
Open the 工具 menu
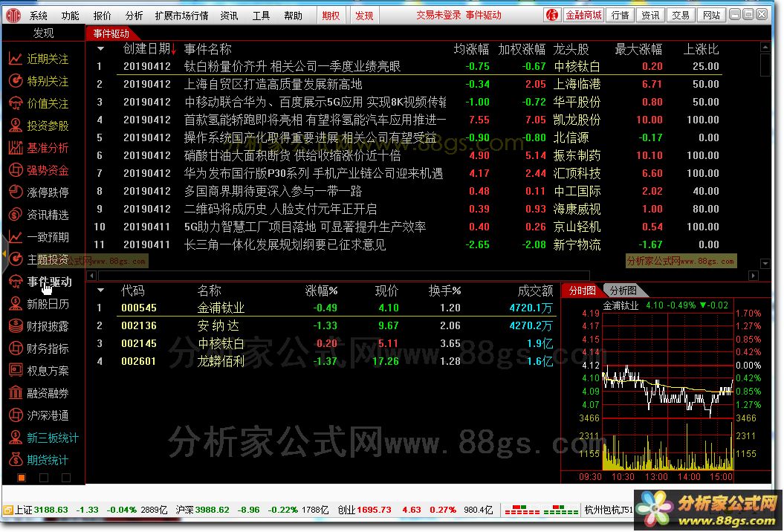261,16
